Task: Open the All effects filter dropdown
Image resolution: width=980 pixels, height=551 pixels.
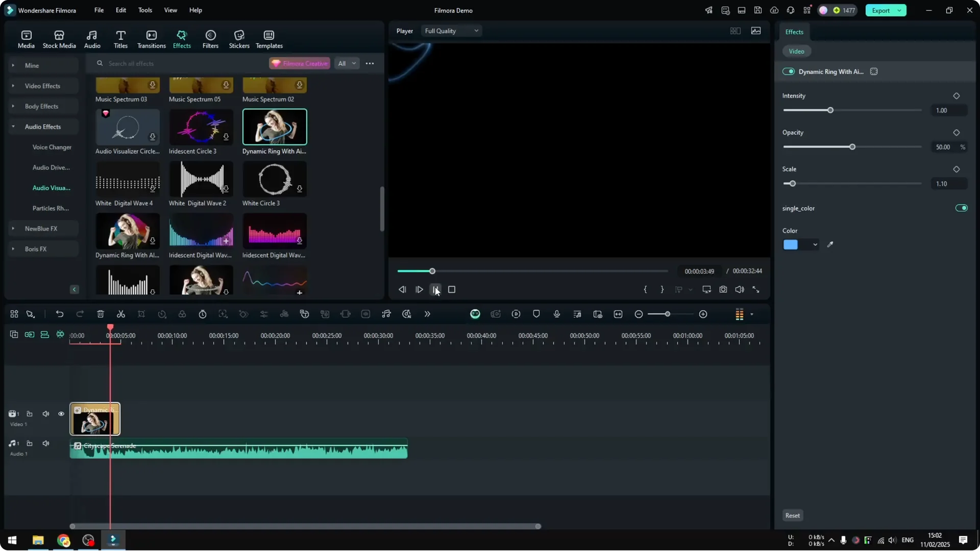Action: 347,63
